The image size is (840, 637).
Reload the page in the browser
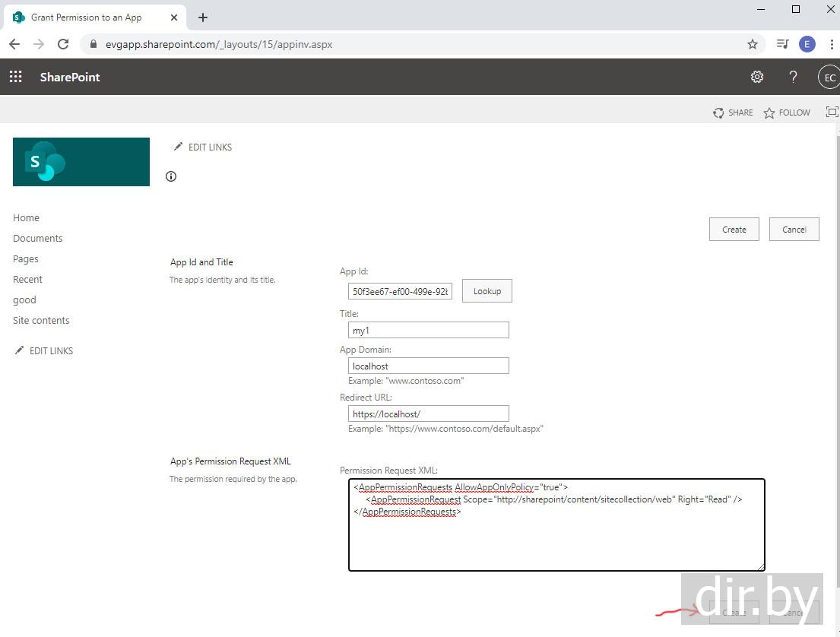63,44
